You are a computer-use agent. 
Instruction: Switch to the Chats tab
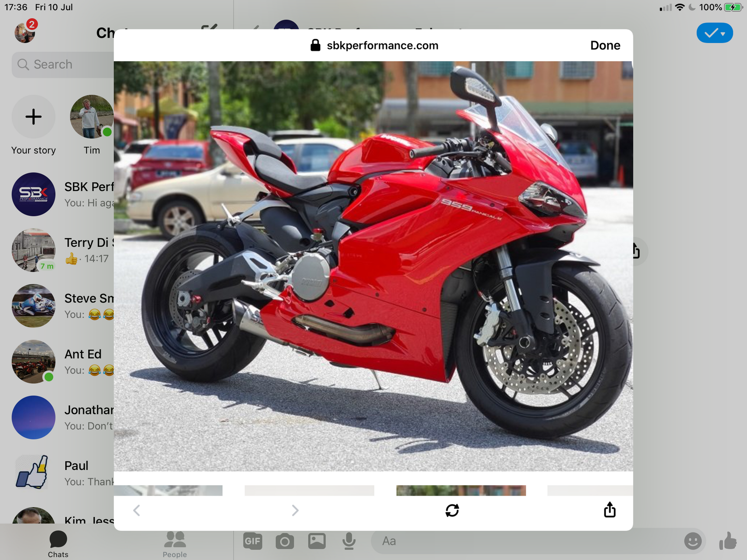pos(58,544)
